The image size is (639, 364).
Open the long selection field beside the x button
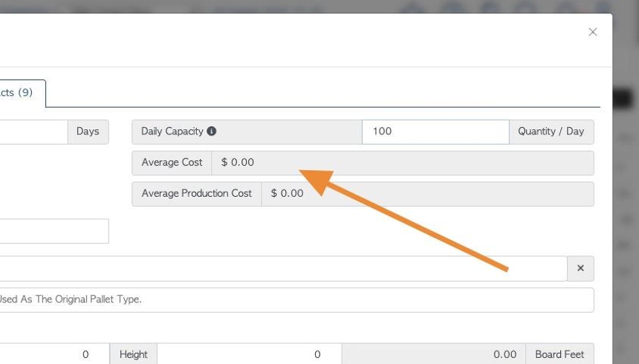pyautogui.click(x=283, y=268)
